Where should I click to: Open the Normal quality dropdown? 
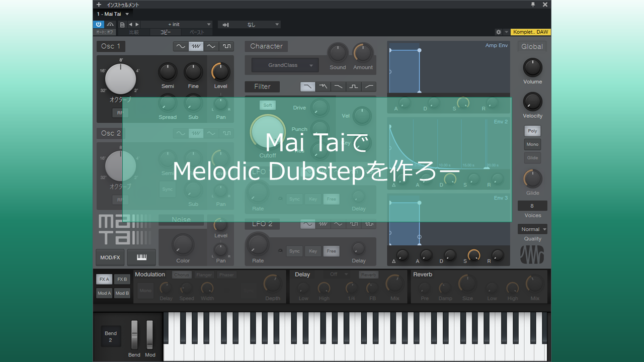coord(532,229)
